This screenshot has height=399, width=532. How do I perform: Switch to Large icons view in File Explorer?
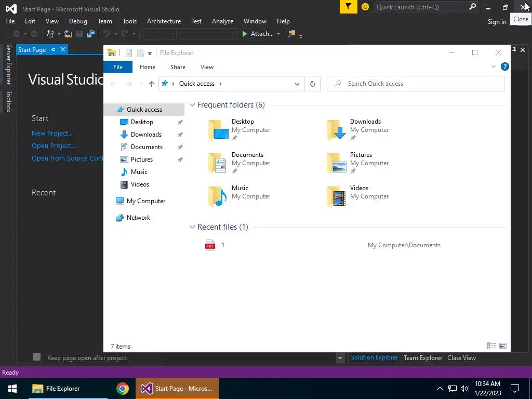[503, 345]
